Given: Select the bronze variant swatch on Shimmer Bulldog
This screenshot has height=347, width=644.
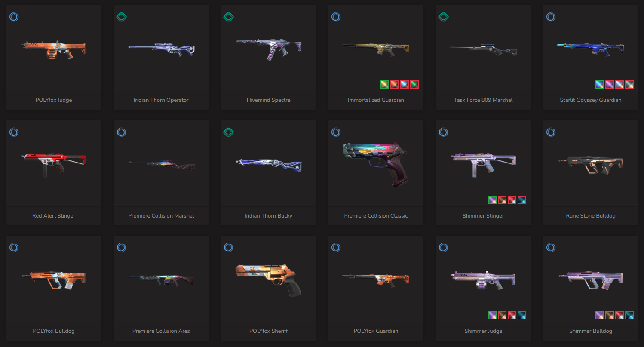Looking at the screenshot, I should pyautogui.click(x=609, y=315).
